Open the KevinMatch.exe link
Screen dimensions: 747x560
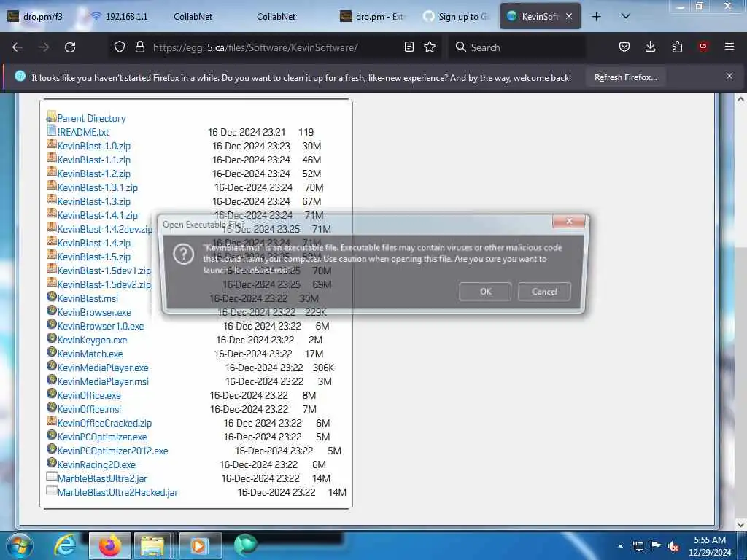[90, 354]
